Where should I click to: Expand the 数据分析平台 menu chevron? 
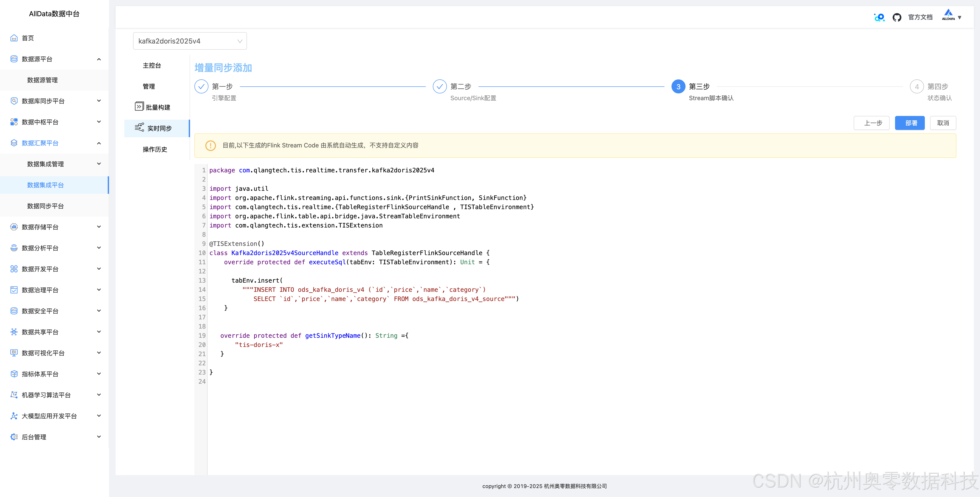coord(99,248)
